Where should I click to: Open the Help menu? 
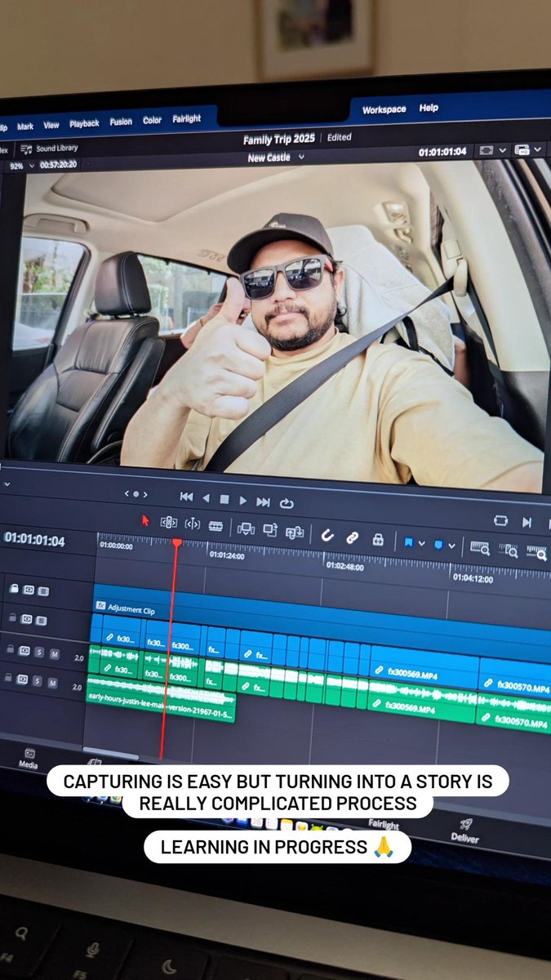pos(429,108)
